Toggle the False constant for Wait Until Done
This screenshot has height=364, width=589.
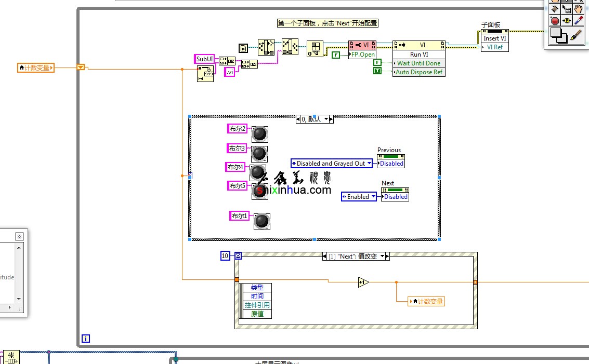(377, 62)
